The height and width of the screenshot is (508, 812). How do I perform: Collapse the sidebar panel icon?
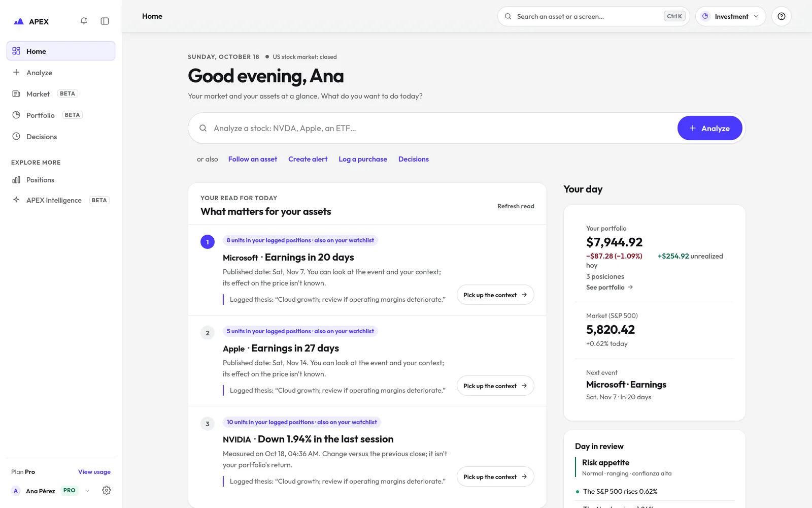click(105, 21)
